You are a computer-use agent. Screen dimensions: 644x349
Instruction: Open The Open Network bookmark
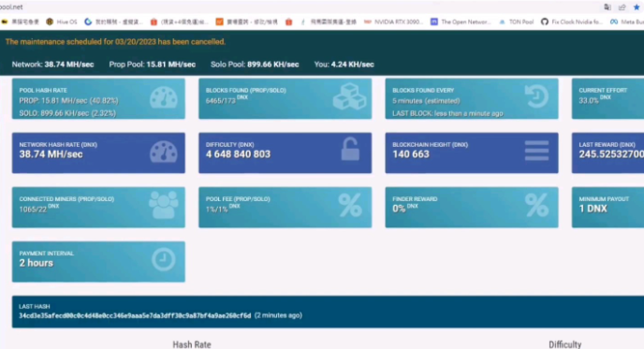pos(461,22)
